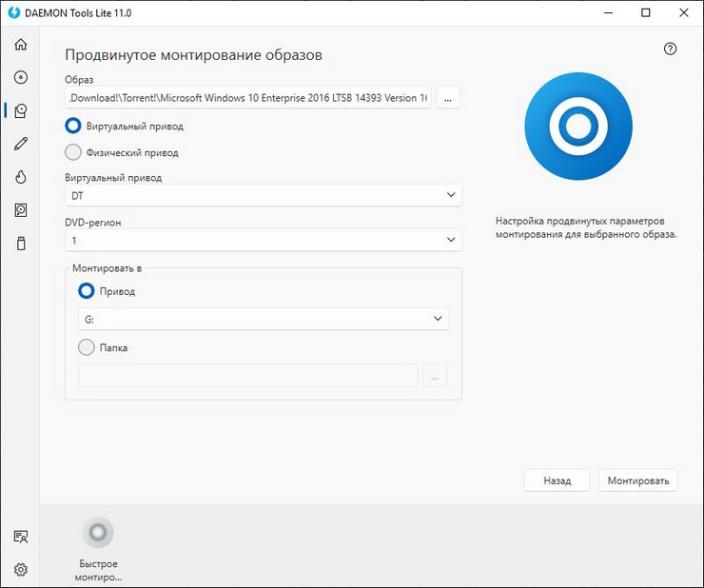Click browse button next to Образ path
This screenshot has height=588, width=704.
[x=448, y=98]
